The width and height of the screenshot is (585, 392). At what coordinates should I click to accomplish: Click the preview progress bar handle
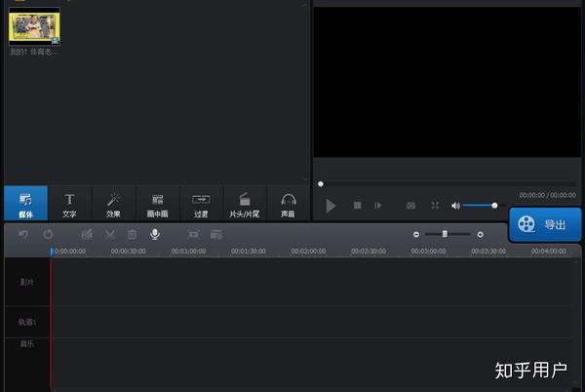click(x=321, y=184)
